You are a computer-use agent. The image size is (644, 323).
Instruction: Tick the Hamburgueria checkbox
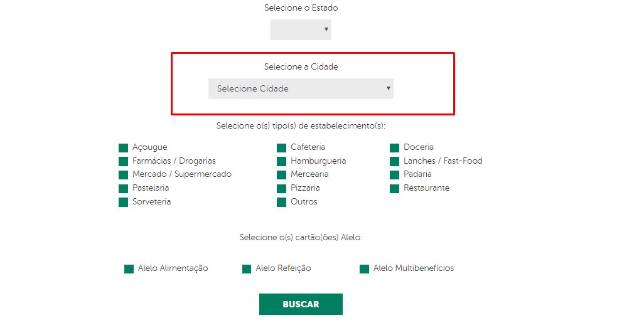click(281, 161)
